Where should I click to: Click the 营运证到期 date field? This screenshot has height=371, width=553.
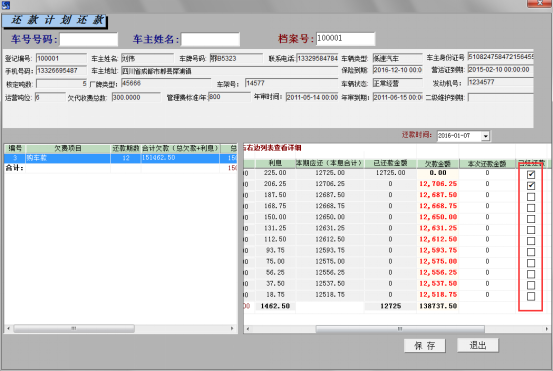(x=500, y=70)
